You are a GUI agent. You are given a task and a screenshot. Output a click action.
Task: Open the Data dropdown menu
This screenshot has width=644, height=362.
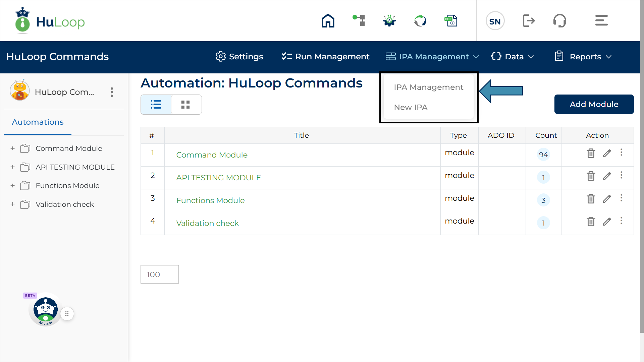coord(513,56)
